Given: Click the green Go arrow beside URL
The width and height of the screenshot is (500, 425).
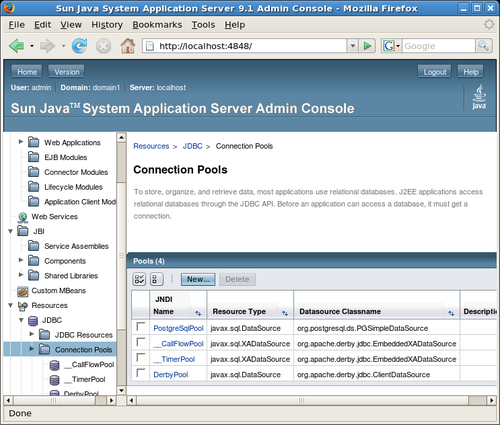Looking at the screenshot, I should click(x=367, y=46).
